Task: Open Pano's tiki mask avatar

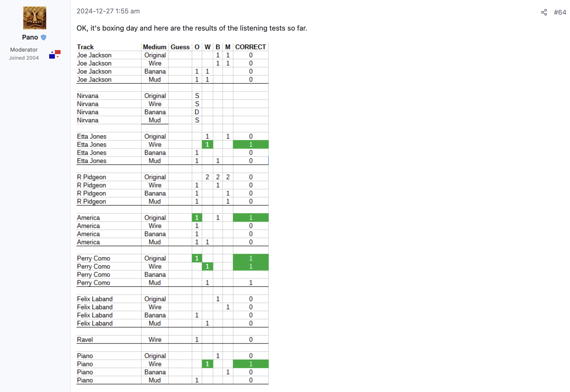Action: click(35, 18)
